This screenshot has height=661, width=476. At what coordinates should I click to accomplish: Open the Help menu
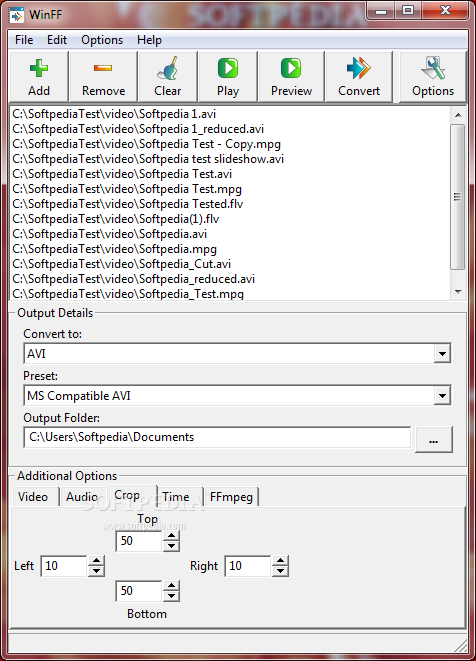[x=149, y=40]
